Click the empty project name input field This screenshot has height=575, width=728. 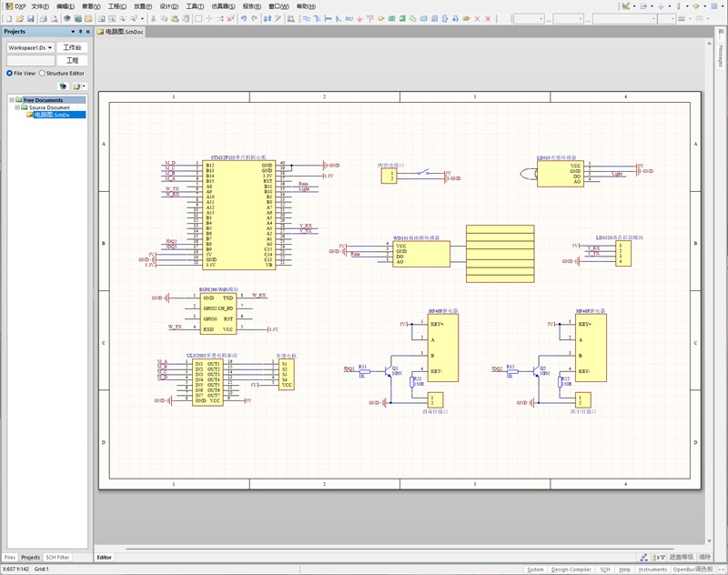pos(30,60)
